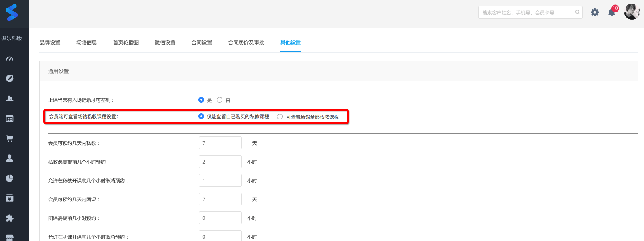Switch to the 品牌设置 tab
The image size is (644, 241).
click(50, 43)
